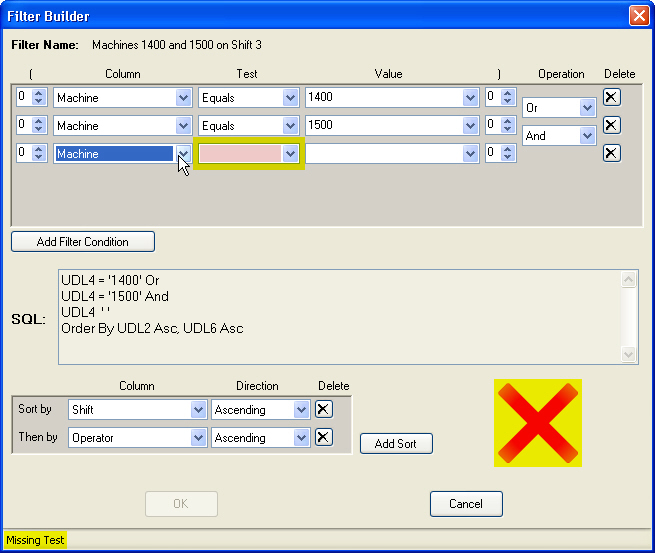The width and height of the screenshot is (655, 553).
Task: Open the empty Value dropdown in third row
Action: point(470,154)
